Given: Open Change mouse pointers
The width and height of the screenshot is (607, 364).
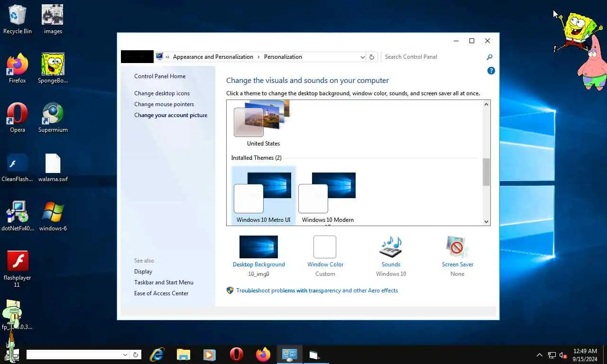Looking at the screenshot, I should point(164,104).
